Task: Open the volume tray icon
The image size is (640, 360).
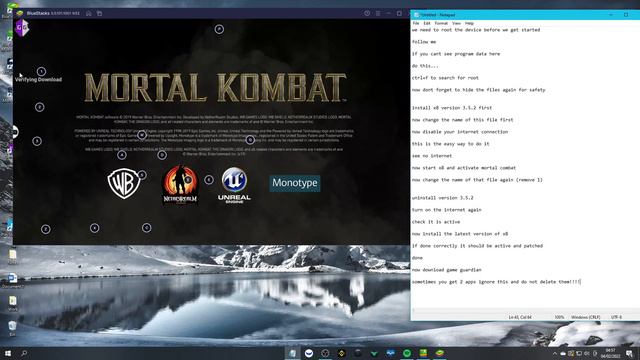Action: click(587, 353)
